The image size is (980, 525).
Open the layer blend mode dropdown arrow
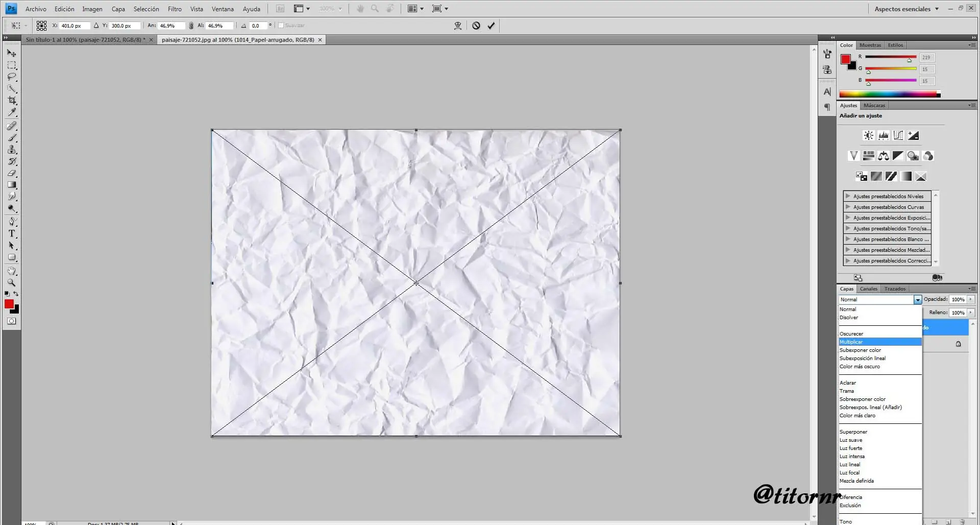tap(917, 300)
